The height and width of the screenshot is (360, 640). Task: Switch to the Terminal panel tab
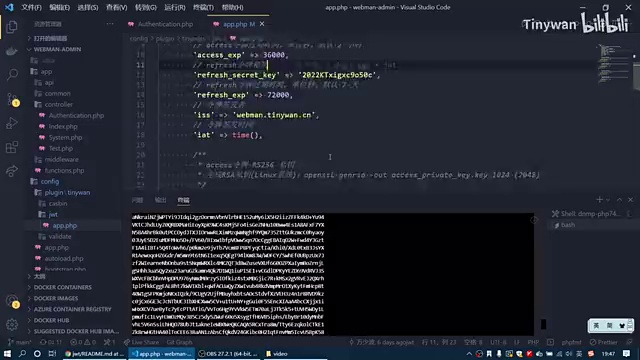point(183,200)
